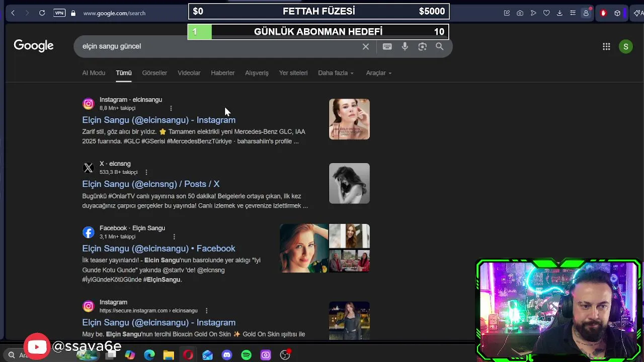Open Spotify from the taskbar
644x362 pixels.
tap(246, 355)
